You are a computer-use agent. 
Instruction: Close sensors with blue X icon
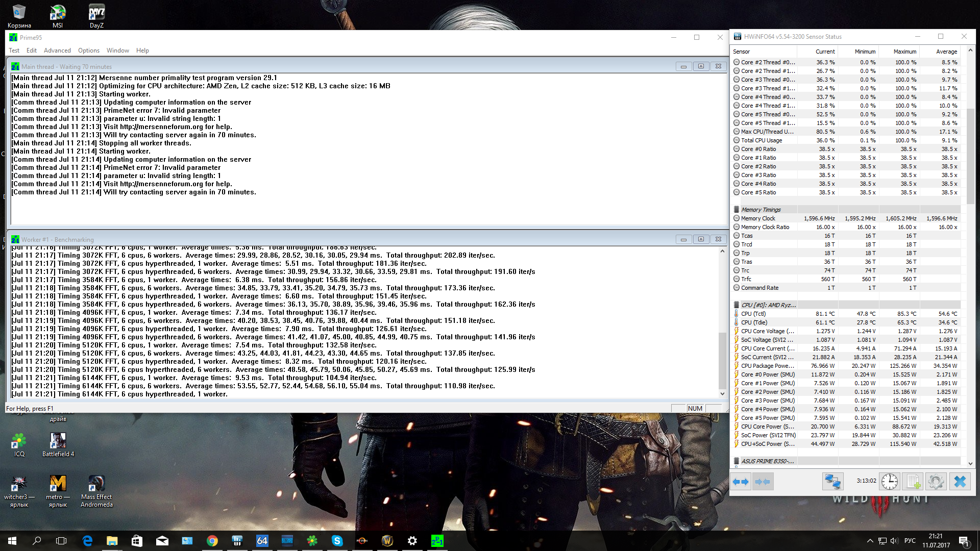click(960, 482)
